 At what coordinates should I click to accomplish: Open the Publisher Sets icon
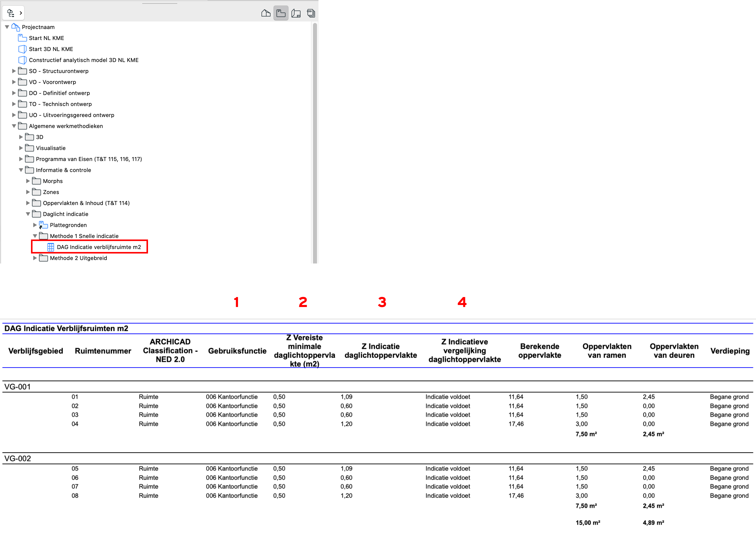pos(311,13)
